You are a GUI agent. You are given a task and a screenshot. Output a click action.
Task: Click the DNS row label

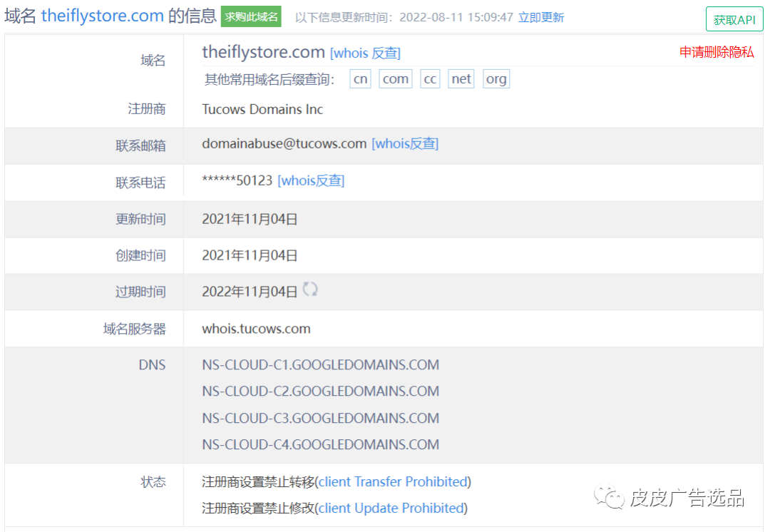[x=153, y=365]
